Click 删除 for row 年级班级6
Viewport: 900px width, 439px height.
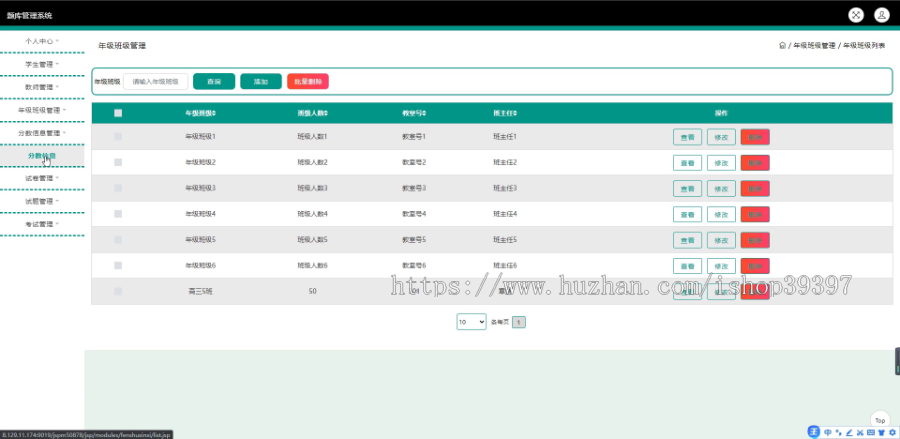(x=755, y=266)
